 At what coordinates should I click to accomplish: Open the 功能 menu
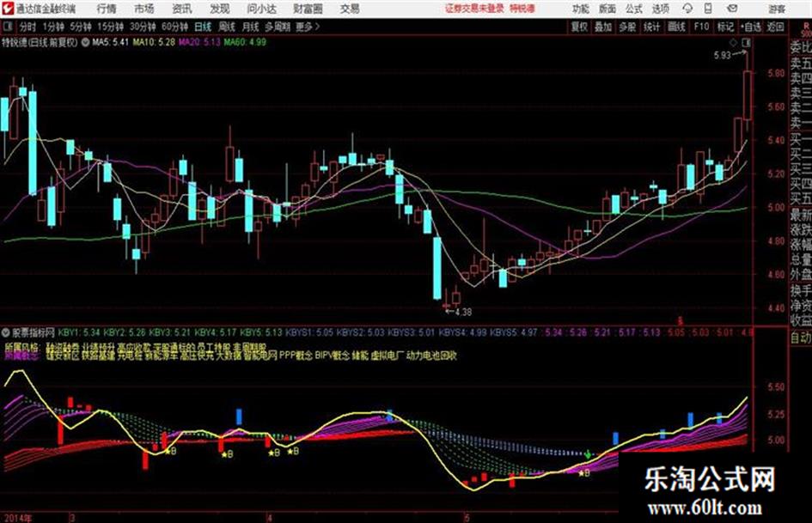tap(581, 9)
